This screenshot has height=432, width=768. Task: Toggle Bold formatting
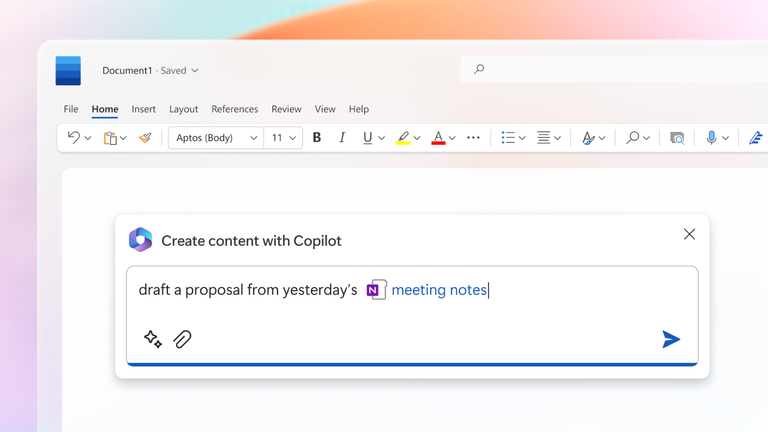317,138
